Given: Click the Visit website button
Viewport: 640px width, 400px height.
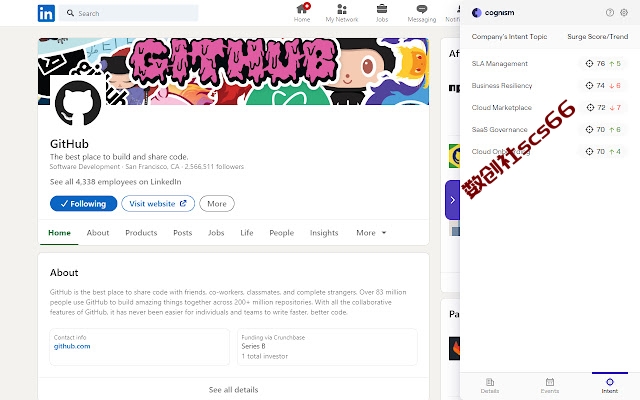Looking at the screenshot, I should (x=158, y=204).
